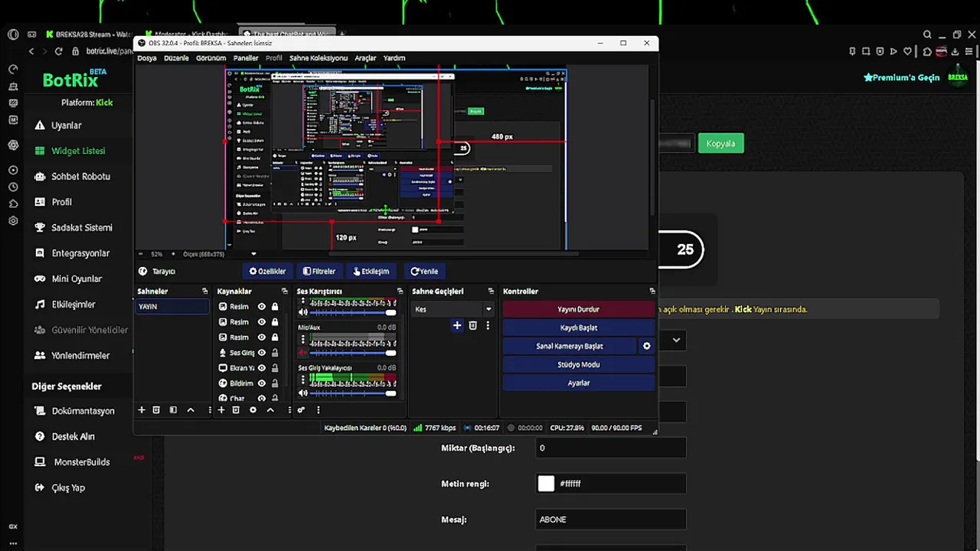The height and width of the screenshot is (551, 980).
Task: Click Sanal Kamerayı Başlat button
Action: [570, 346]
